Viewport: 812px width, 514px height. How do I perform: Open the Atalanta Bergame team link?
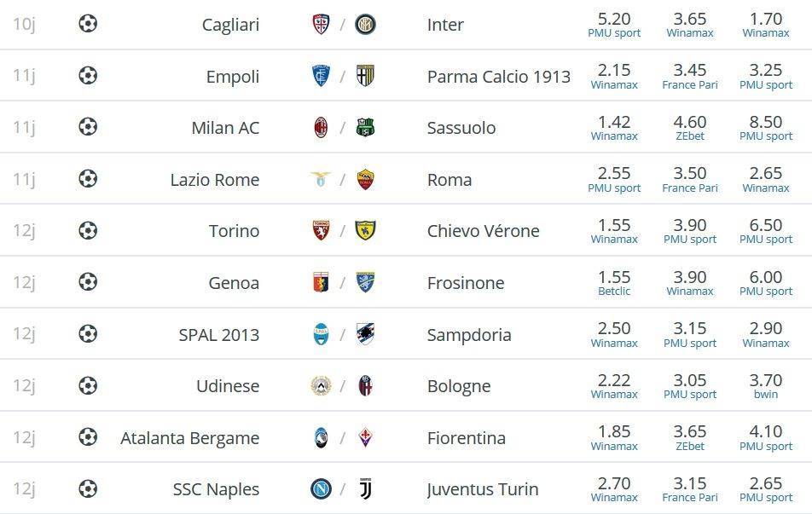tap(189, 438)
